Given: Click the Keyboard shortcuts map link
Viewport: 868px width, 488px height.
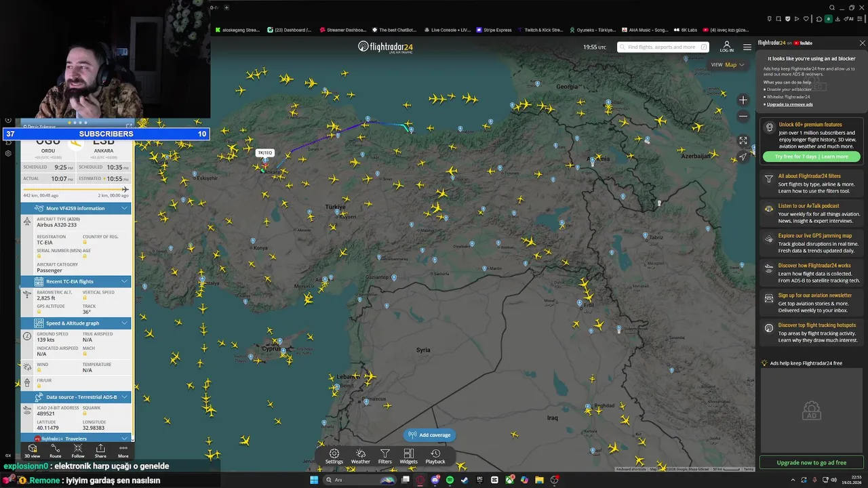Looking at the screenshot, I should coord(631,469).
